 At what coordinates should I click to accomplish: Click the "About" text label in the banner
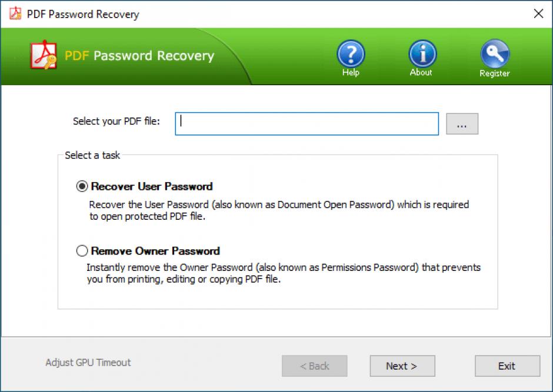421,73
